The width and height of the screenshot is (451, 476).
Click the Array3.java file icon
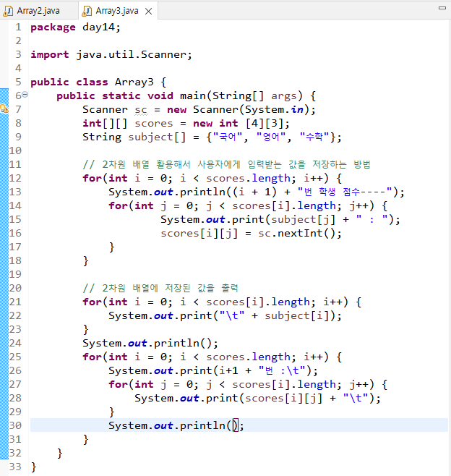click(87, 11)
